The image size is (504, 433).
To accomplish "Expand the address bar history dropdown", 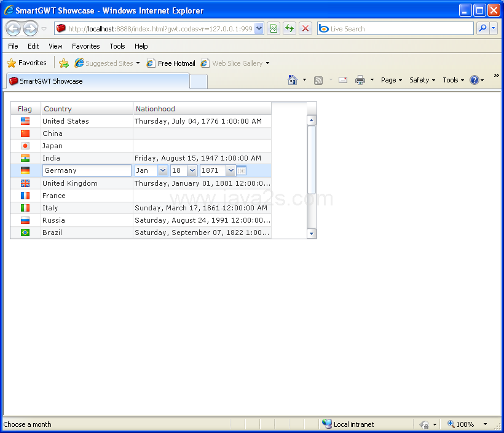I will click(259, 29).
